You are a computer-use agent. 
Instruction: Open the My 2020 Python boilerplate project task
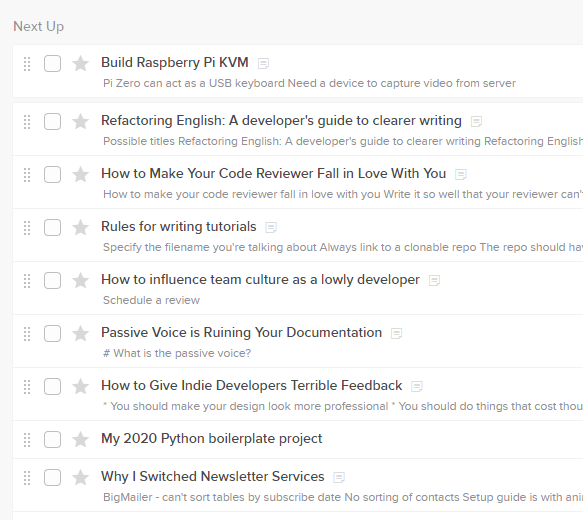click(212, 439)
